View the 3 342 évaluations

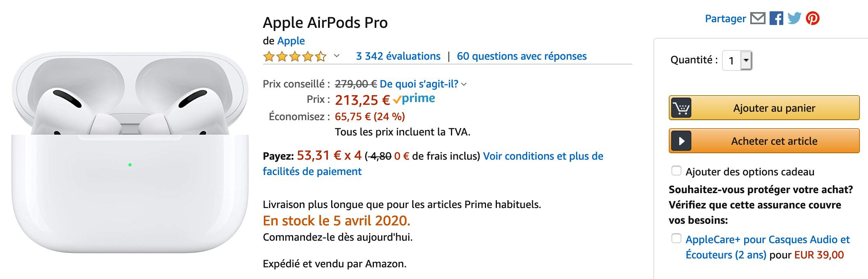pos(397,56)
